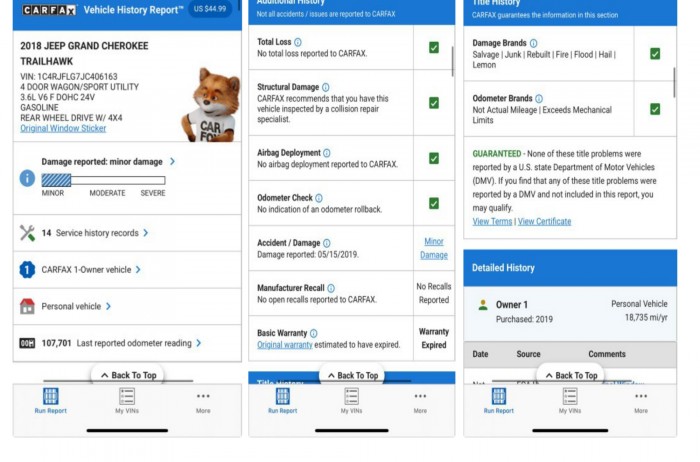Expand the Damage reported minor damage chevron

[172, 161]
